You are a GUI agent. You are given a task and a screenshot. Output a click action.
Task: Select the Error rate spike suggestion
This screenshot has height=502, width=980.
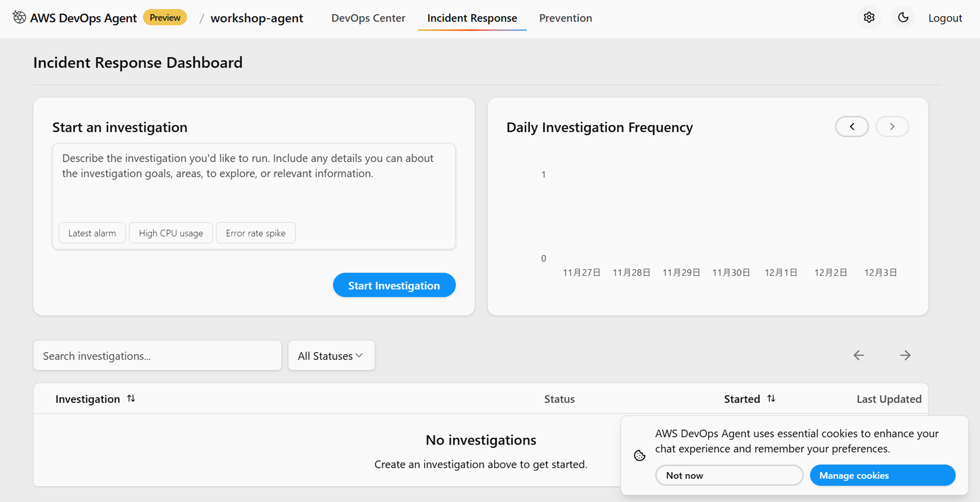[x=256, y=233]
